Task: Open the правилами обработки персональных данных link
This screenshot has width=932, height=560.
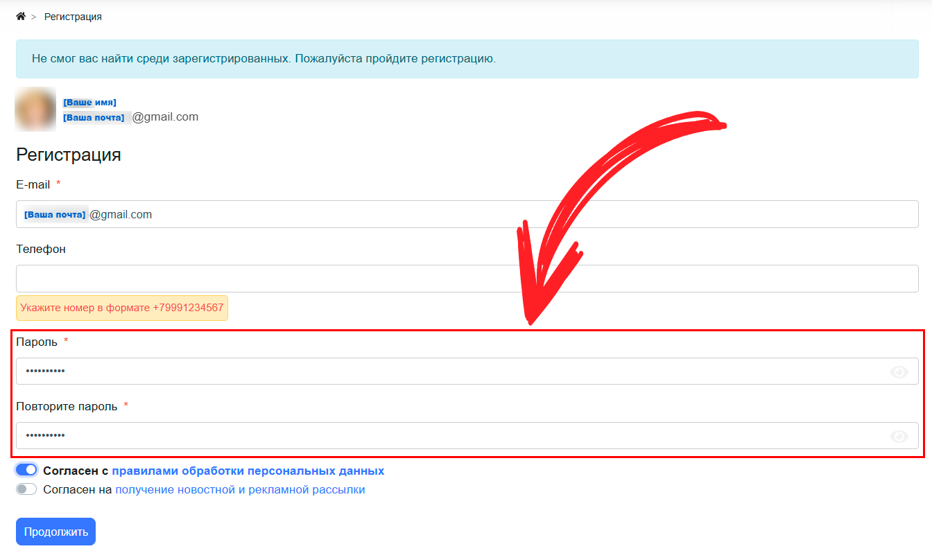Action: [x=248, y=471]
